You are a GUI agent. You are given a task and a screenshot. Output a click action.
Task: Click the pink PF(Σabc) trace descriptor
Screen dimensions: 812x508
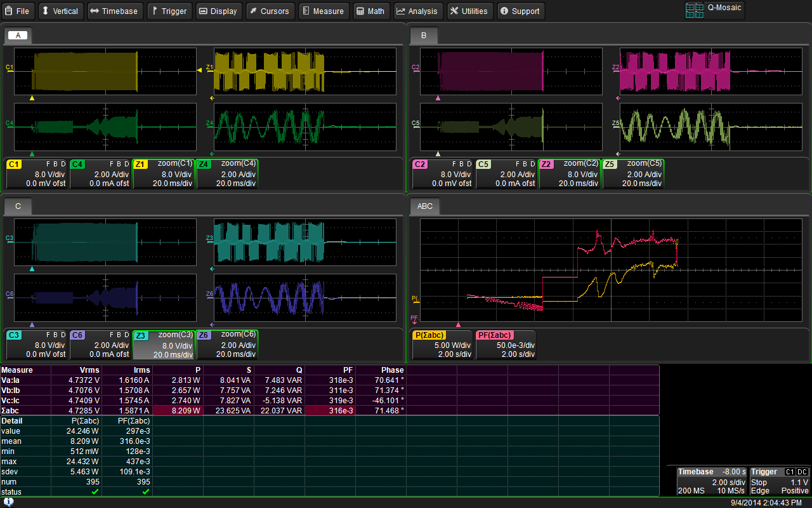505,344
